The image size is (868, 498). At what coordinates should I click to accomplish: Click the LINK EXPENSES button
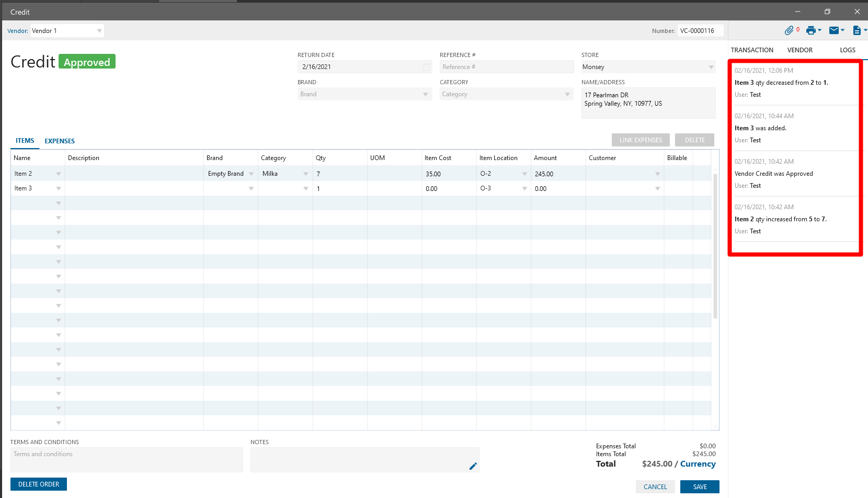641,140
